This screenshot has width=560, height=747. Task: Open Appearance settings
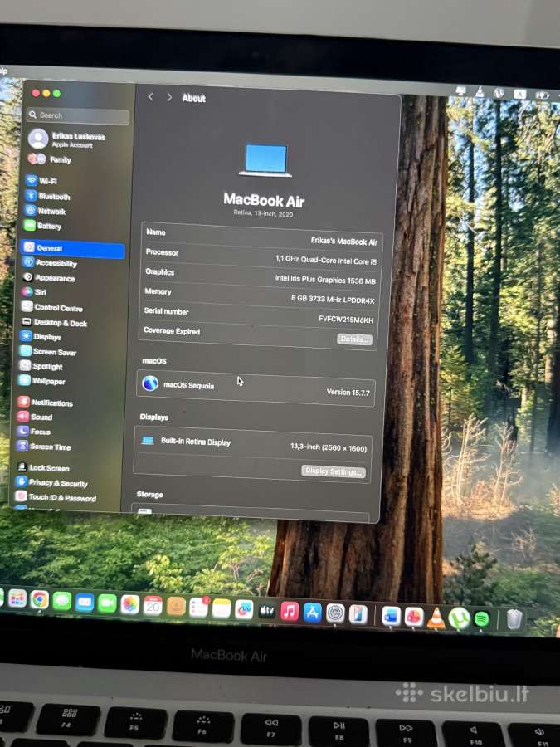click(49, 278)
